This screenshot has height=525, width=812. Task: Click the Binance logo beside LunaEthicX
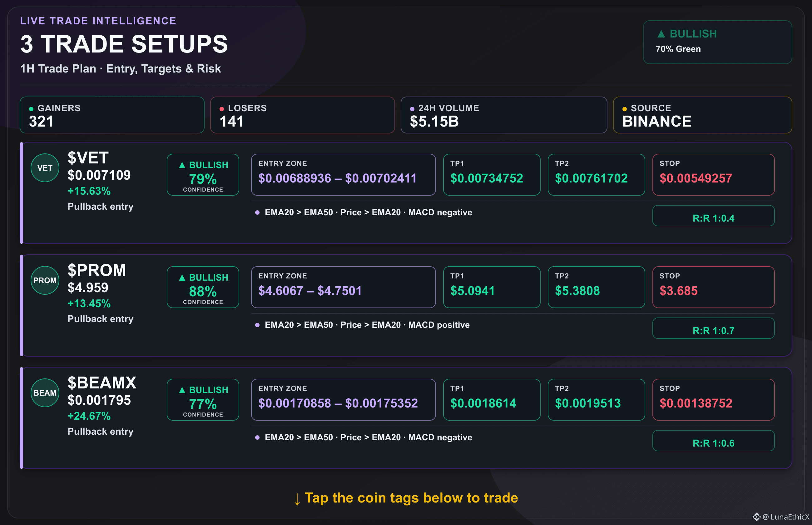[x=756, y=517]
